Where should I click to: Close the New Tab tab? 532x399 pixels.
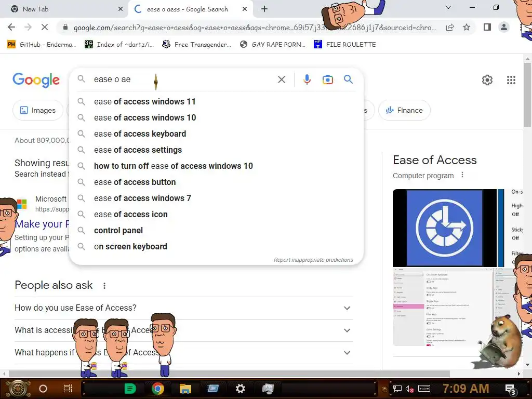pos(121,9)
